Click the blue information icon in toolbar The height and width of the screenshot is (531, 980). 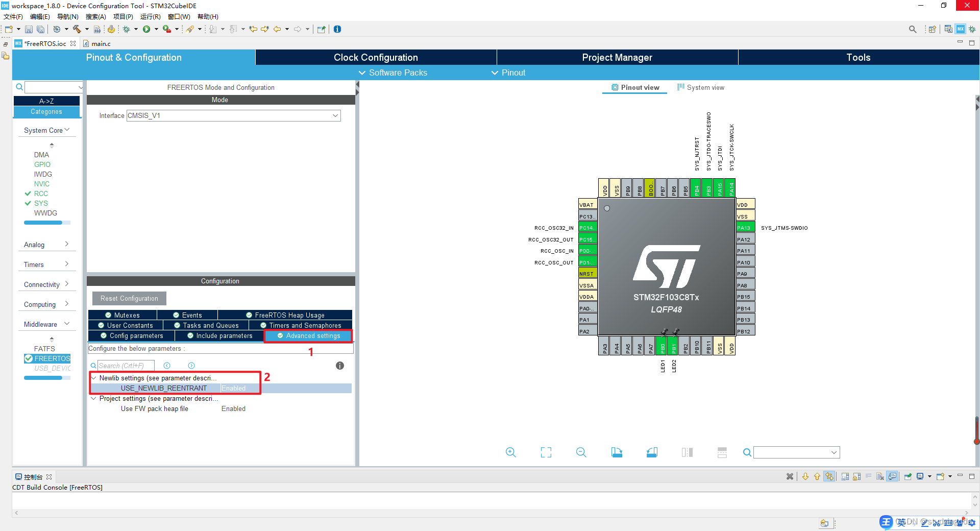(337, 29)
